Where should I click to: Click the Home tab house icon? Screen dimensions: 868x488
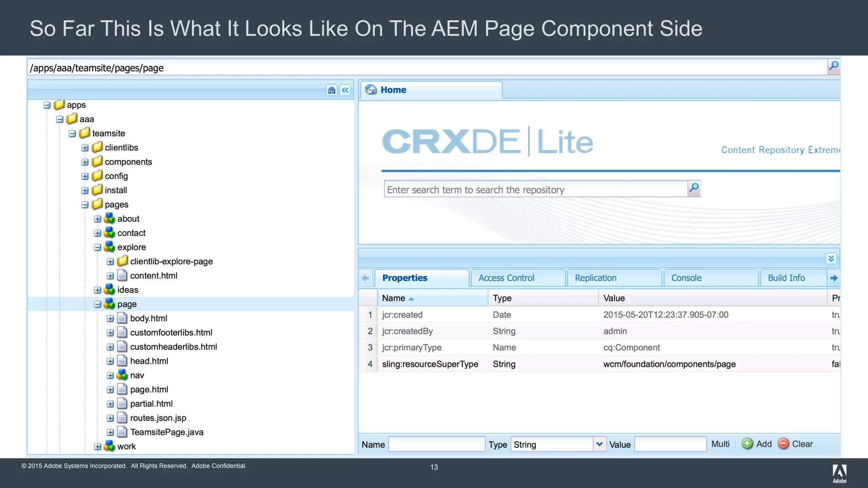coord(371,89)
